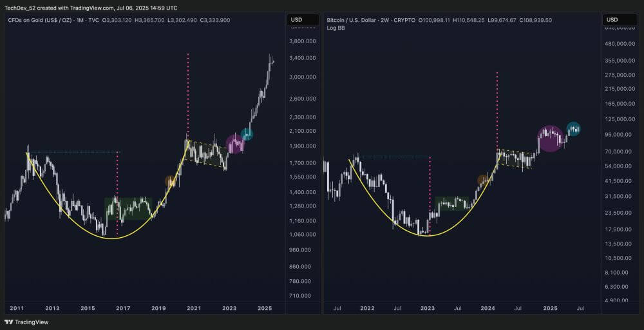Click the 2022 label on Bitcoin time axis
Screen dimensions: 644x330
click(x=366, y=308)
